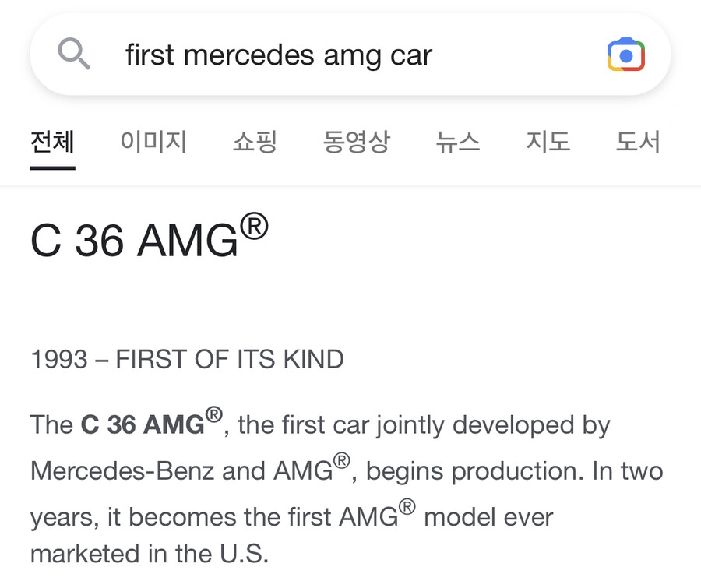
Task: Open the 쇼핑 shopping tab
Action: pos(255,142)
